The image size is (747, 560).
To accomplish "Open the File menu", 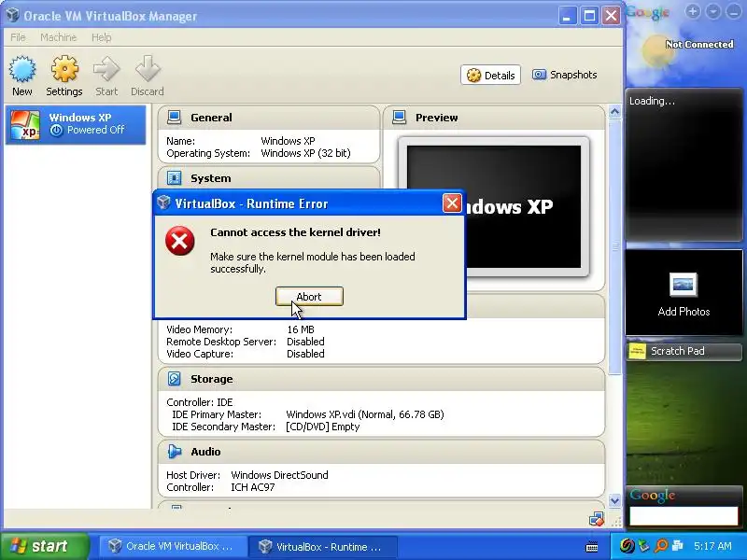I will (18, 37).
